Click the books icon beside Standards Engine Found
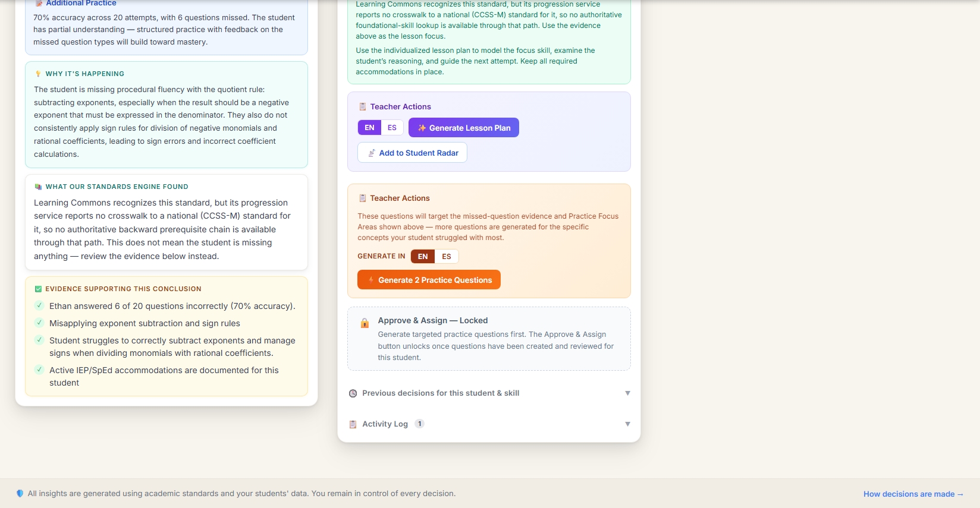Image resolution: width=980 pixels, height=508 pixels. [x=39, y=187]
